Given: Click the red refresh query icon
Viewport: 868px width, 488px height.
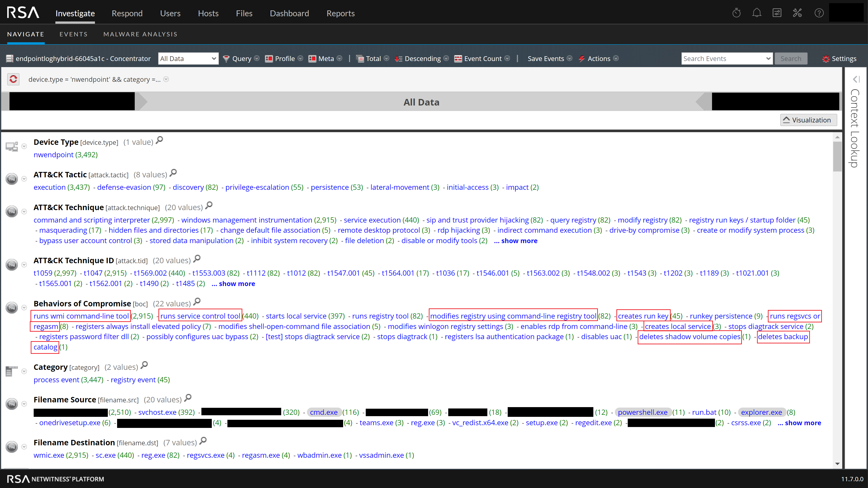Looking at the screenshot, I should click(14, 79).
